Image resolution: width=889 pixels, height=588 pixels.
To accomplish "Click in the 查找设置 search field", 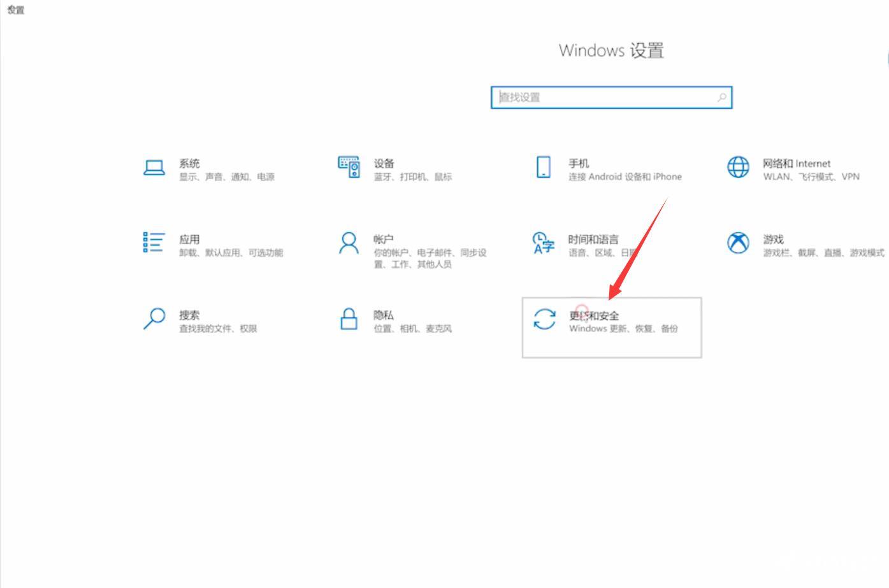I will [611, 97].
